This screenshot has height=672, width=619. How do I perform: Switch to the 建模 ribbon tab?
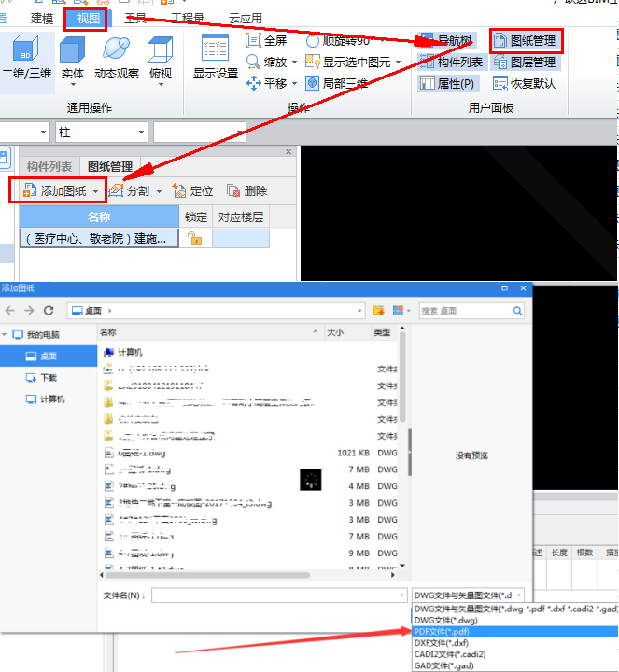[x=42, y=19]
